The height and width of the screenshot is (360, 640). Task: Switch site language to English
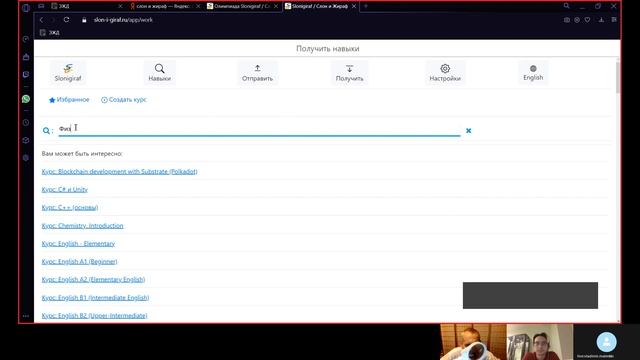coord(533,73)
